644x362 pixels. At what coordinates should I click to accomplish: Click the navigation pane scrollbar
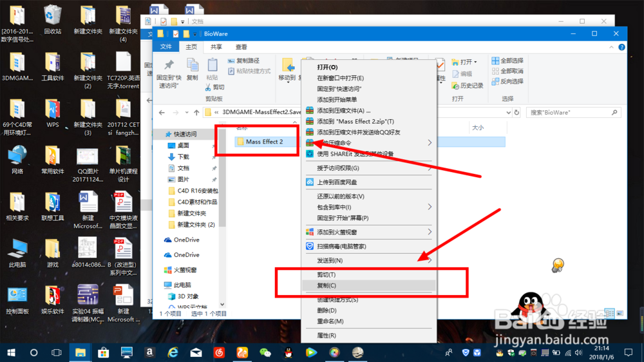222,178
